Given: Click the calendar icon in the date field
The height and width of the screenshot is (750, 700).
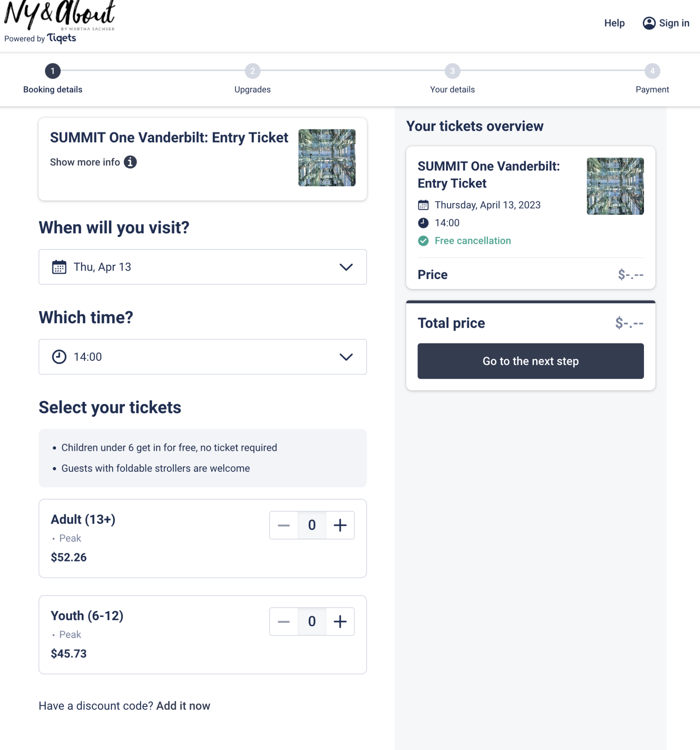Looking at the screenshot, I should tap(59, 267).
